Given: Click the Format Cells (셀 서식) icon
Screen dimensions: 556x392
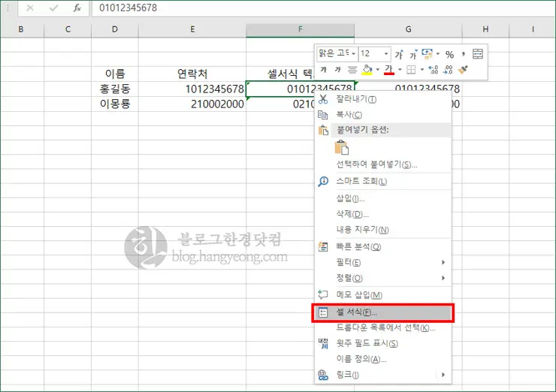Looking at the screenshot, I should coord(323,312).
